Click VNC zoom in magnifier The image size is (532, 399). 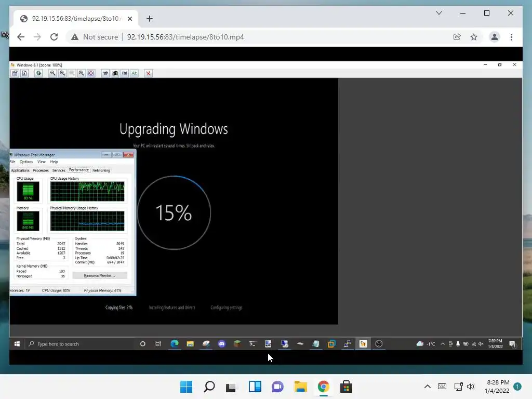coord(62,73)
